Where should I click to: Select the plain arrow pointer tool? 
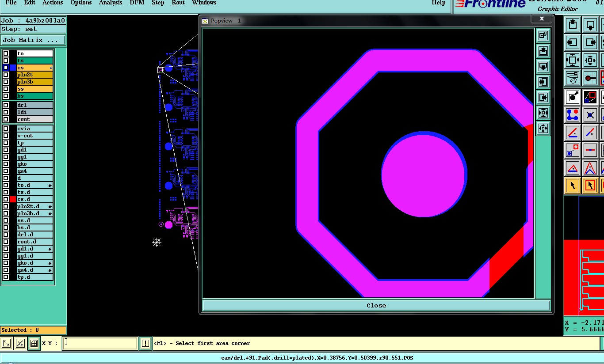(573, 186)
